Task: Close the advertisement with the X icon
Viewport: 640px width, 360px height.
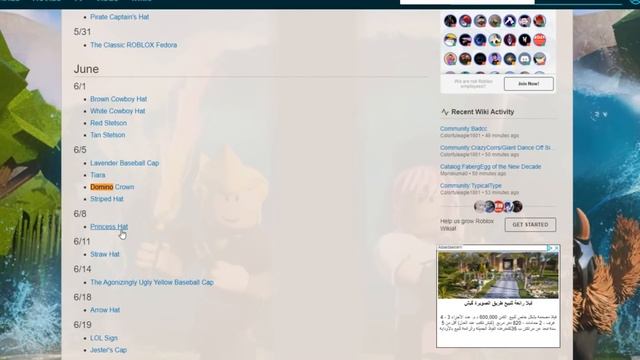Action: [556, 248]
